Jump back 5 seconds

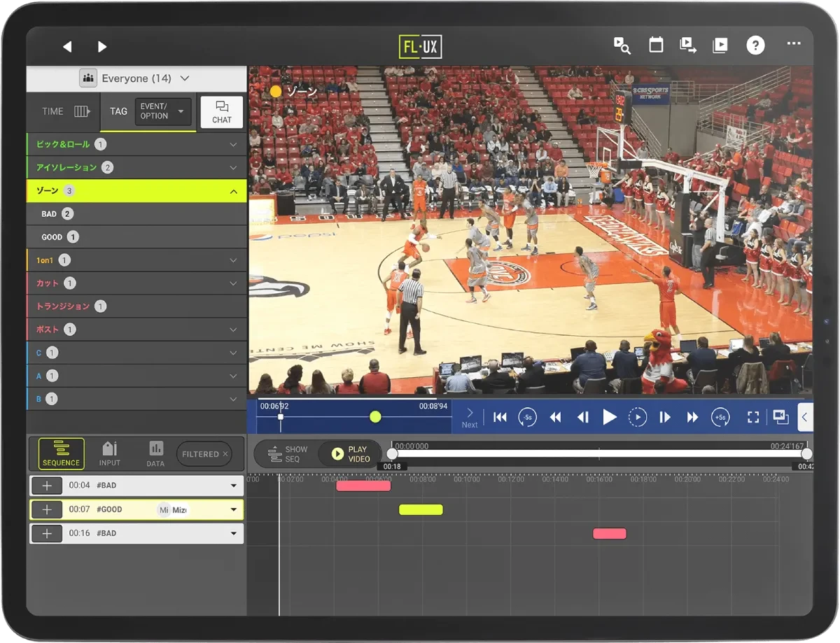(x=527, y=418)
